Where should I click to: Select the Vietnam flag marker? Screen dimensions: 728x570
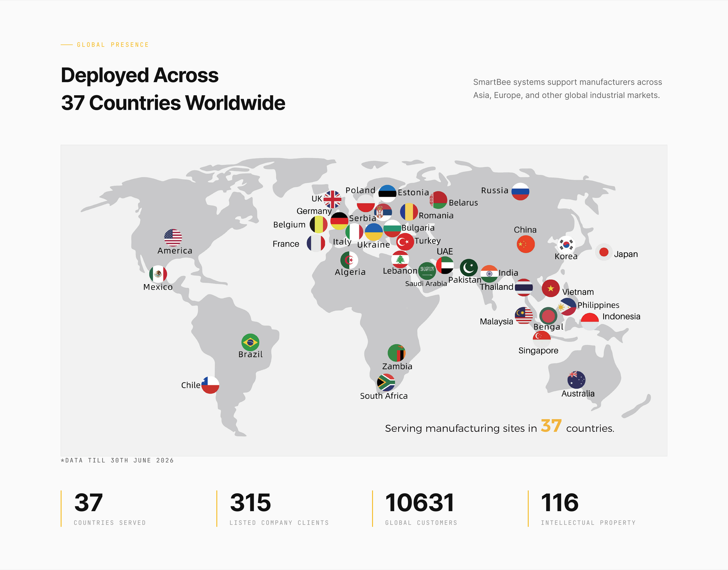coord(550,288)
